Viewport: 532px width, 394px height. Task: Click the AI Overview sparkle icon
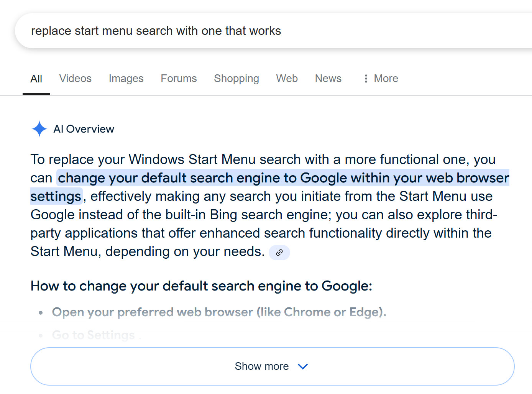pyautogui.click(x=39, y=129)
